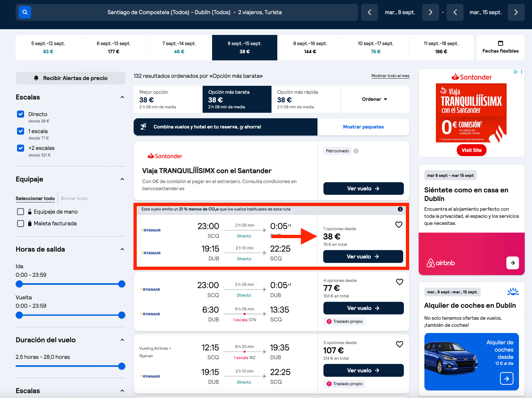Go to previous departure date arrow
Screen dimensions: 532x398
click(x=369, y=12)
